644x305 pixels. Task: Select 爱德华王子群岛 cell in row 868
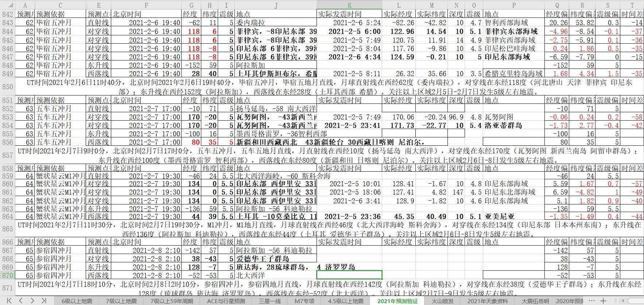276,259
